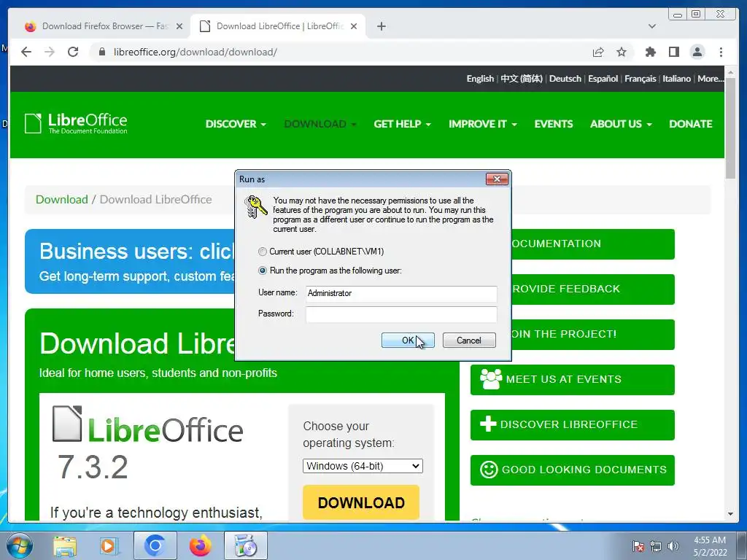Click the LibreOffice logo in header
Screen dimensions: 747x560
[x=76, y=123]
